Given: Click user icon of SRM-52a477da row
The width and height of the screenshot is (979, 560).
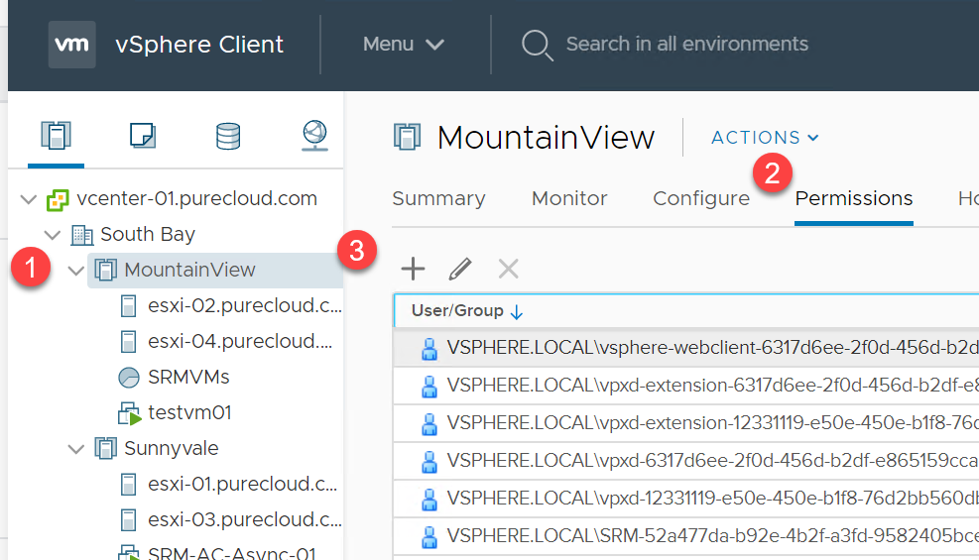Looking at the screenshot, I should [x=428, y=537].
